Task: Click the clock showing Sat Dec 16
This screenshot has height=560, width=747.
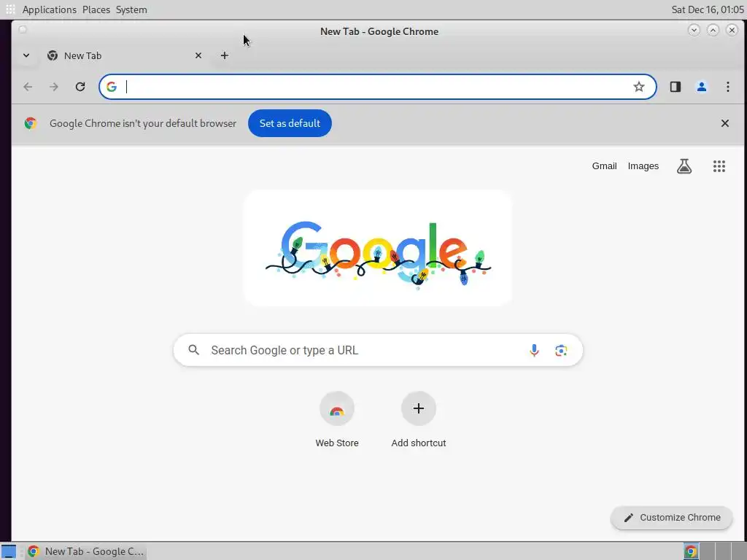Action: pyautogui.click(x=707, y=9)
